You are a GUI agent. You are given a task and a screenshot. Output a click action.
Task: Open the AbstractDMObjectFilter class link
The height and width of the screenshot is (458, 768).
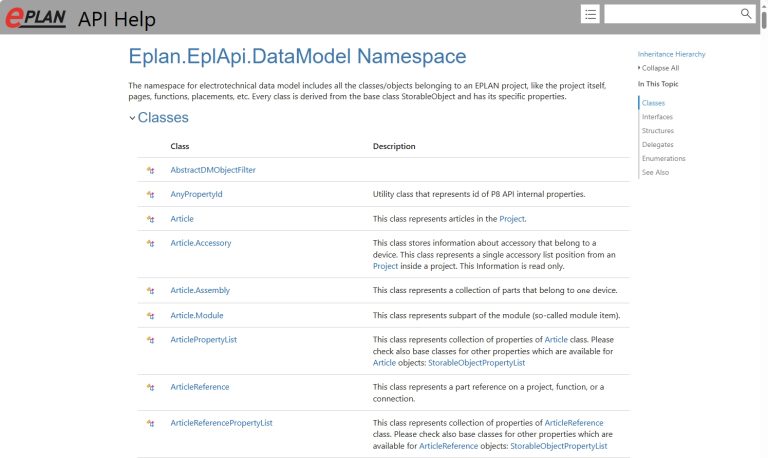[x=213, y=170]
